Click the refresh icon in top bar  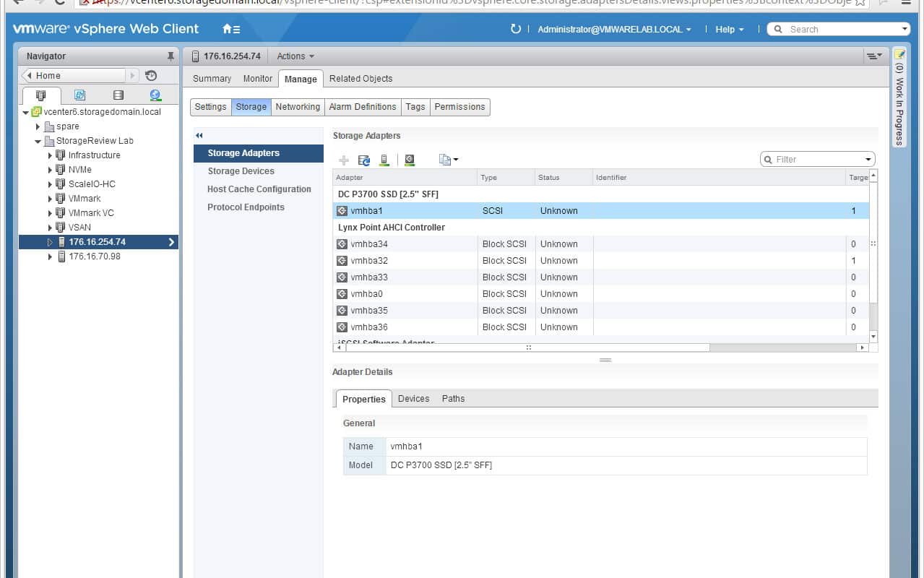point(515,29)
